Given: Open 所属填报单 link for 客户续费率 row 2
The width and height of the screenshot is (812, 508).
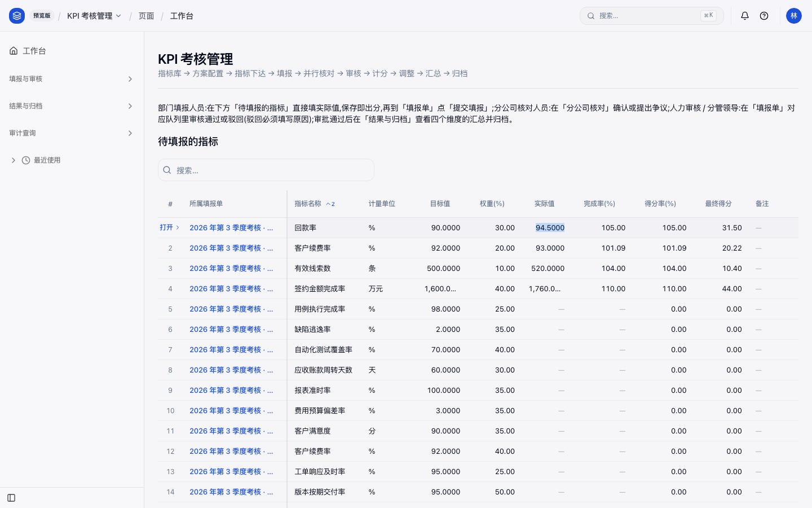Looking at the screenshot, I should coord(231,248).
